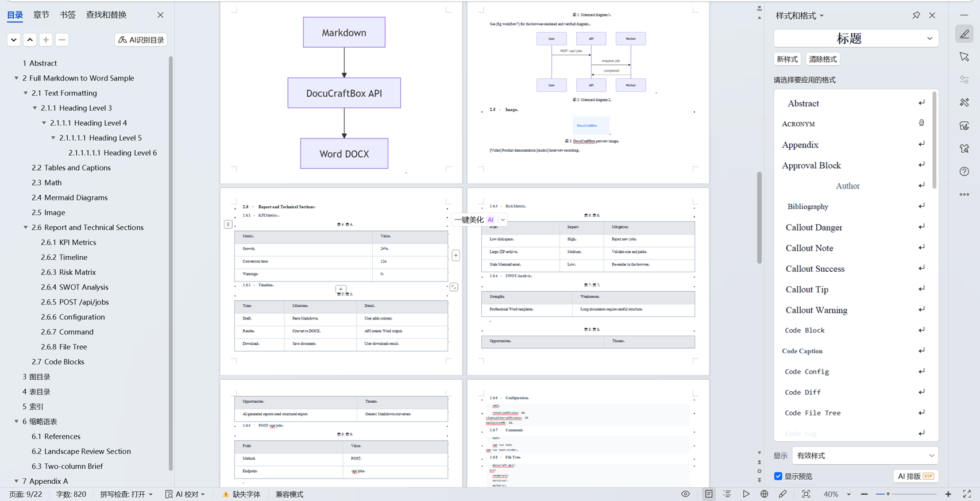Switch to outline view in status bar
This screenshot has width=980, height=501.
[727, 494]
